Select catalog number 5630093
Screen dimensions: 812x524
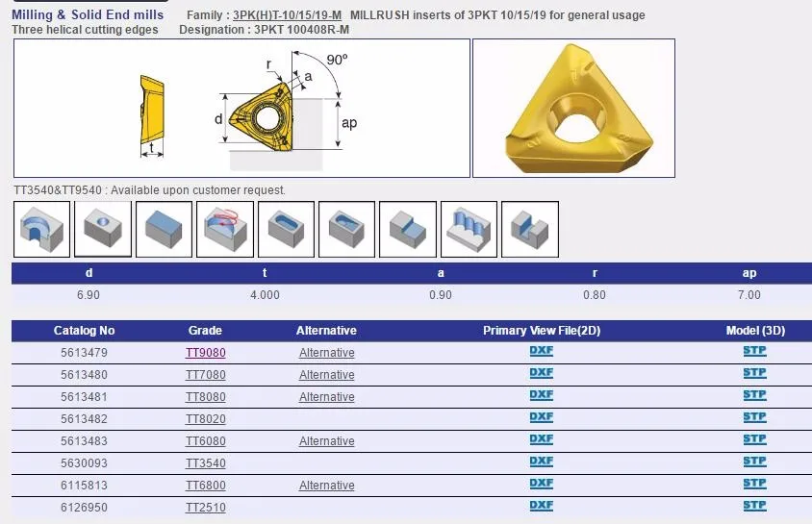pyautogui.click(x=84, y=463)
